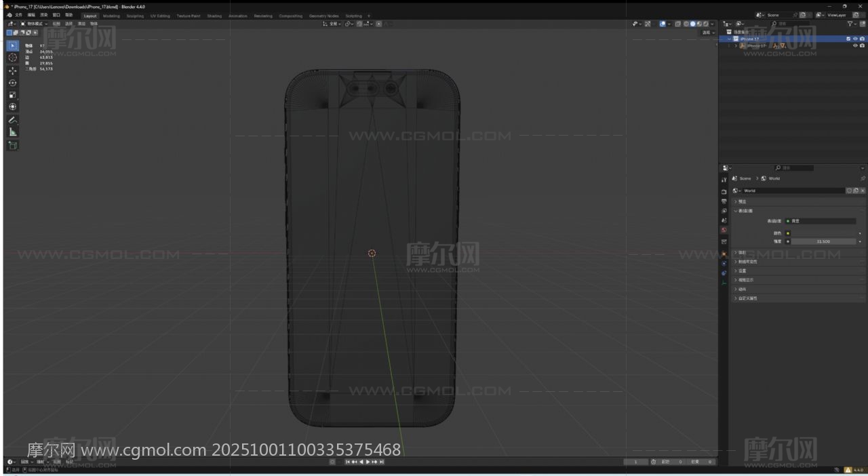Adjust the strength slider set to 33.500
The image size is (868, 476).
(823, 241)
